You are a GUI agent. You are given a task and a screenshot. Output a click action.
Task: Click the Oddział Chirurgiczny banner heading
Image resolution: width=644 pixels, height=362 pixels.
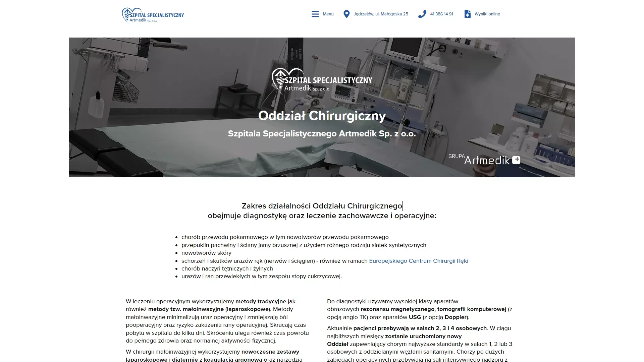pos(322,116)
